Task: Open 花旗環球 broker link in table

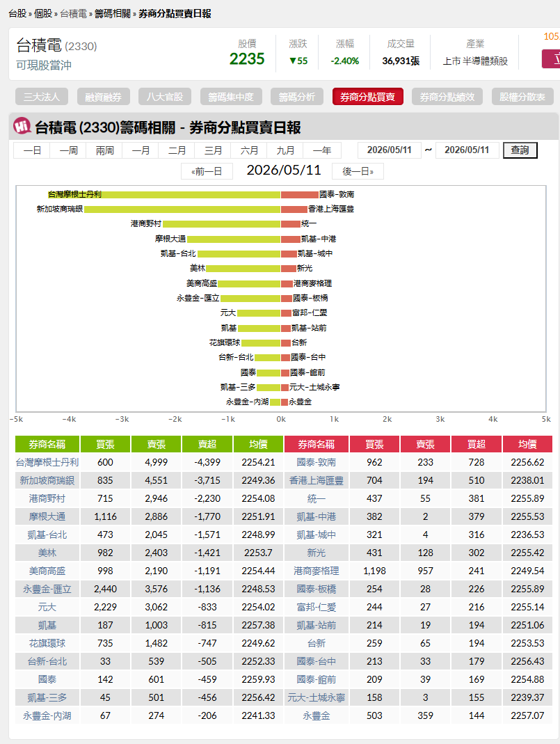Action: [47, 643]
